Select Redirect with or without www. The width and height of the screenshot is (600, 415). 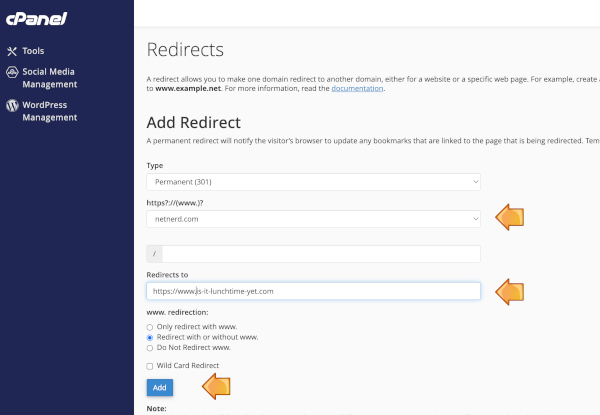tap(150, 338)
